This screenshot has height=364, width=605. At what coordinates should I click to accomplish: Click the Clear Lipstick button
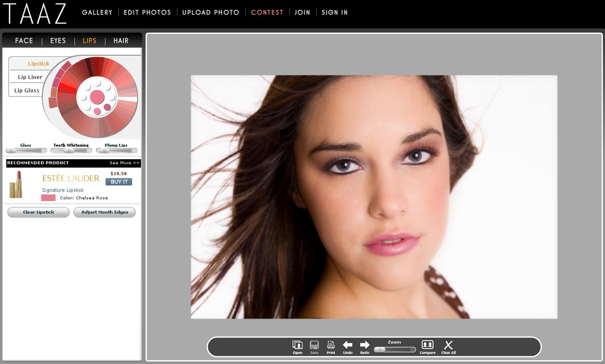38,212
